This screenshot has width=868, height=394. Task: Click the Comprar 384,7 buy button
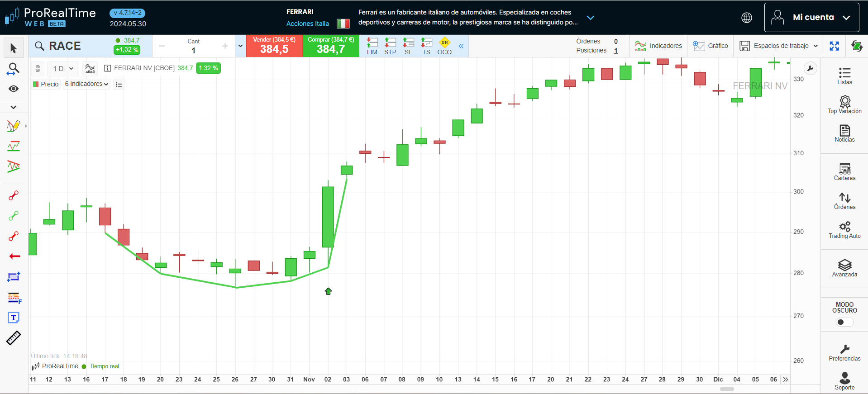[x=331, y=46]
